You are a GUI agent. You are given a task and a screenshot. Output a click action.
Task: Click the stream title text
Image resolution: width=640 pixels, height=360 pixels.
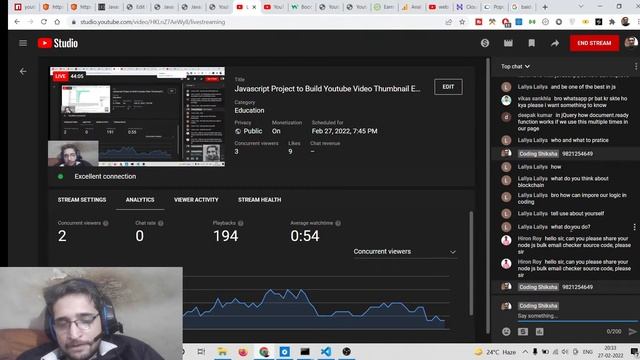point(327,89)
